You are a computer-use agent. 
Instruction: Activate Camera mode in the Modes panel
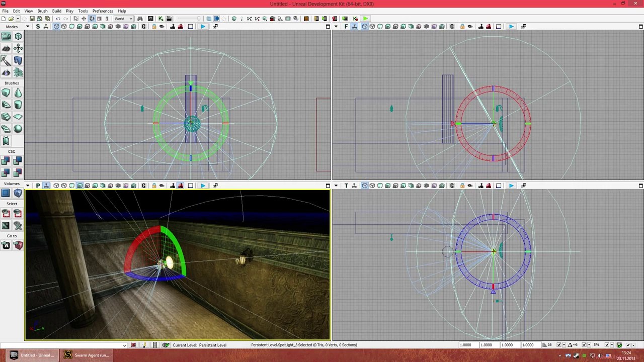[x=6, y=36]
